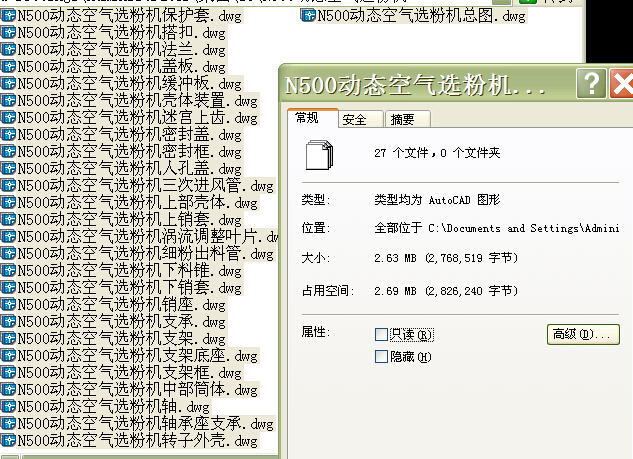This screenshot has width=633, height=459.
Task: Click the DWG icon for N500动态空气选粉机支承.dwg
Action: [x=8, y=321]
